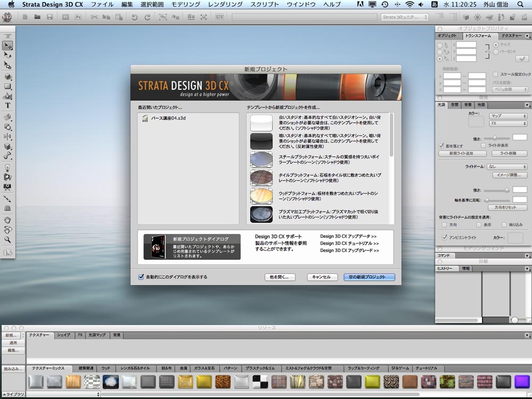
Task: Open the マップ dropdown in light panel
Action: tap(508, 116)
